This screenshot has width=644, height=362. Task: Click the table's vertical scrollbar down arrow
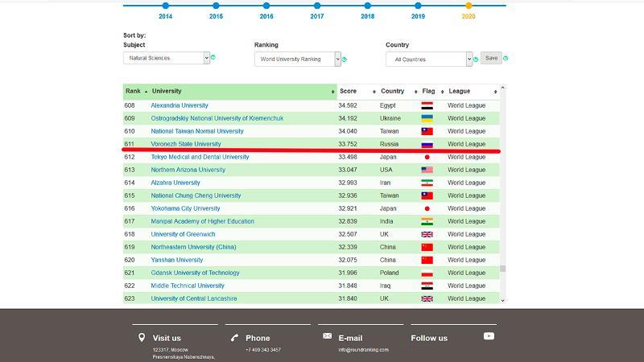tap(503, 300)
